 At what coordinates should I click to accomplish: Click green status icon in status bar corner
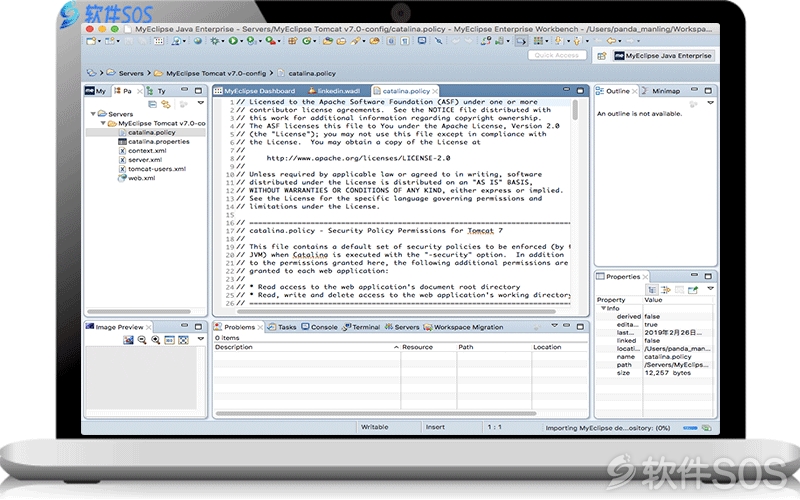click(x=707, y=428)
